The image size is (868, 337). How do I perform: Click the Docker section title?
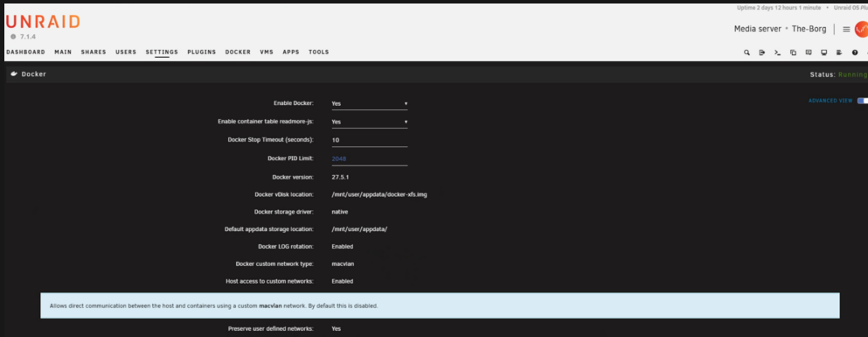tap(34, 74)
